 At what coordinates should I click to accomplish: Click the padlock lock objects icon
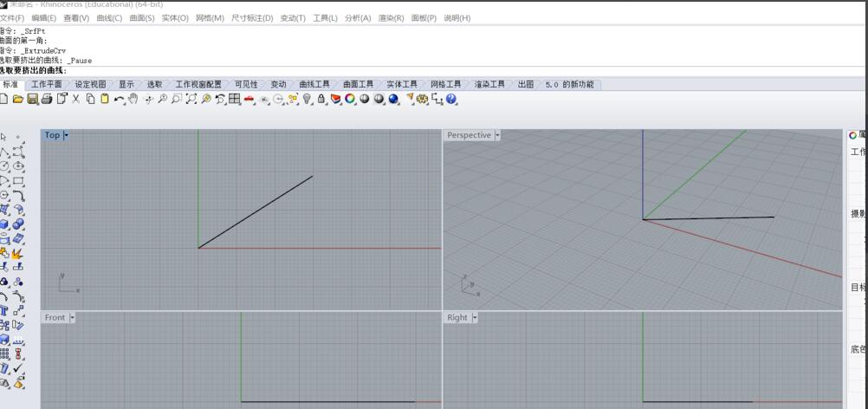pyautogui.click(x=321, y=99)
